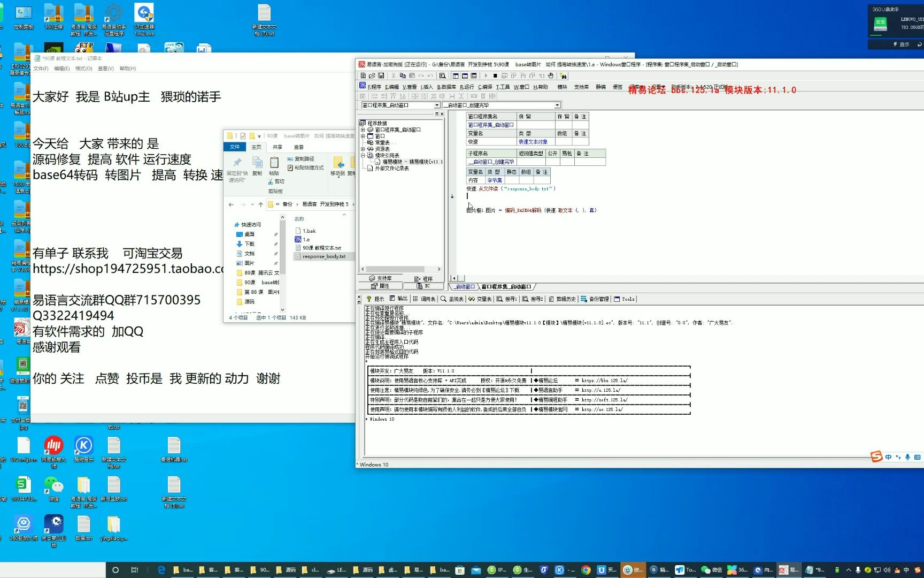Open the 窗口程序集_启动窗口 dropdown
Image resolution: width=924 pixels, height=578 pixels.
(437, 105)
